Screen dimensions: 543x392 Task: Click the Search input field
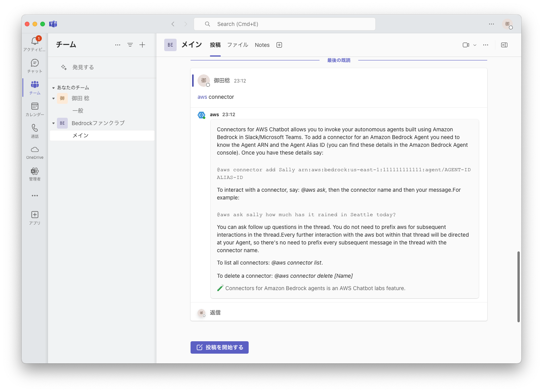click(285, 24)
